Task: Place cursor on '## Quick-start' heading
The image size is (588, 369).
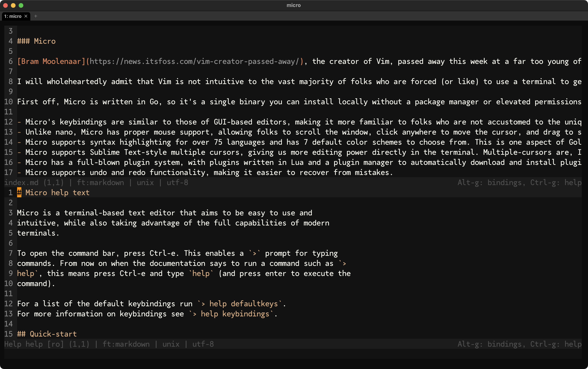Action: point(47,334)
